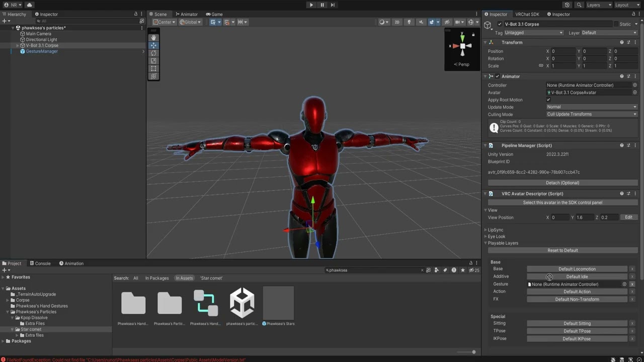Toggle Apply Root Motion checkbox
This screenshot has width=644, height=362.
[x=548, y=100]
